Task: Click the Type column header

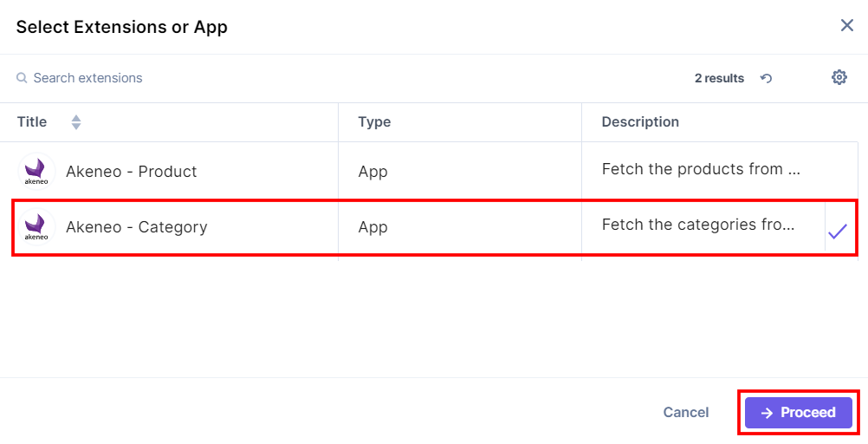Action: coord(374,122)
